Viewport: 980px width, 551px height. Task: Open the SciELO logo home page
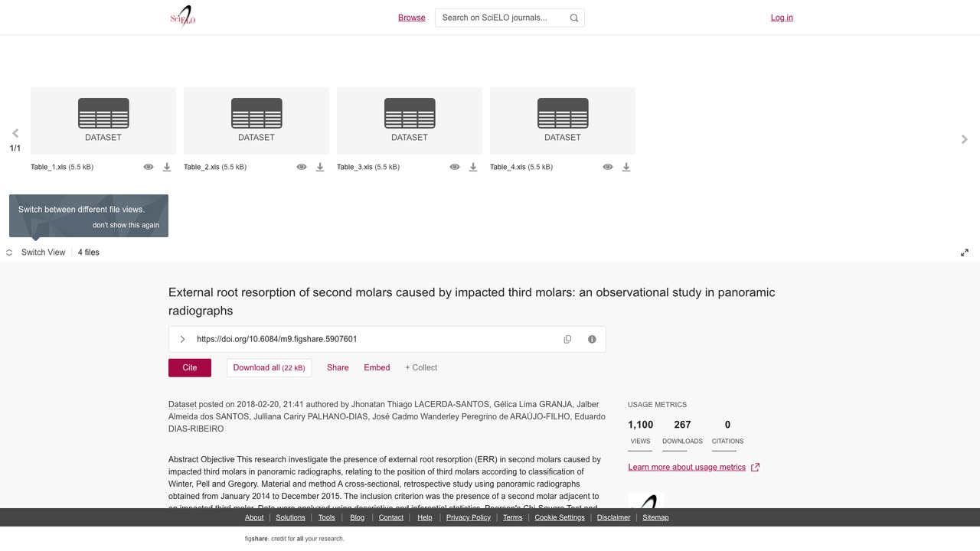183,17
